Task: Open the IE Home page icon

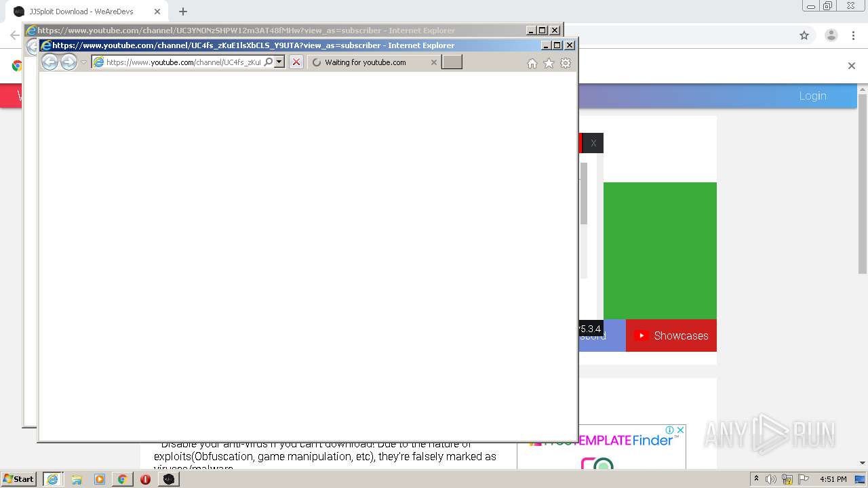Action: pos(532,63)
